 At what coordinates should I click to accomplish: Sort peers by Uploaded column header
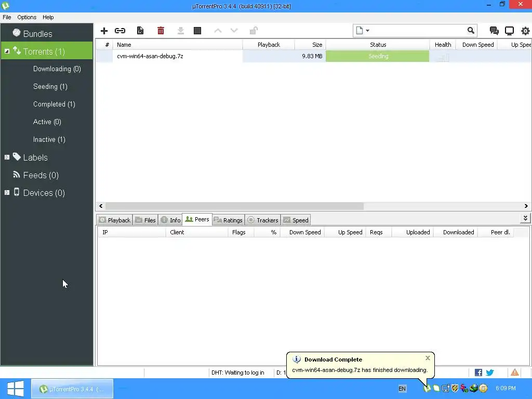click(x=412, y=232)
